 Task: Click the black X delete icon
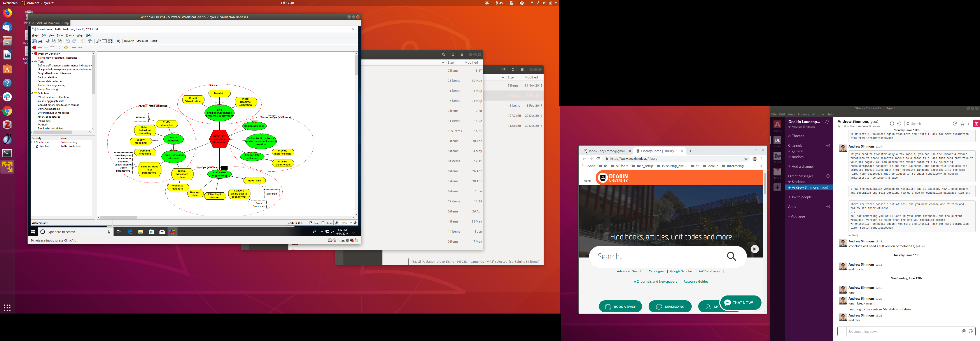118,41
